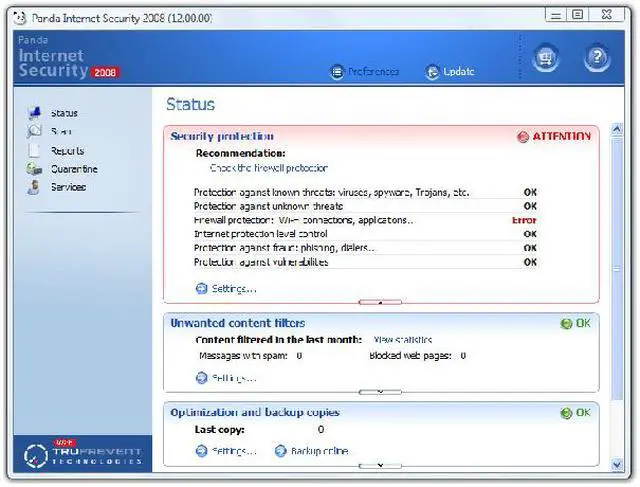Expand the Unwanted content filters panel
Screen dimensions: 640x487
[x=380, y=391]
